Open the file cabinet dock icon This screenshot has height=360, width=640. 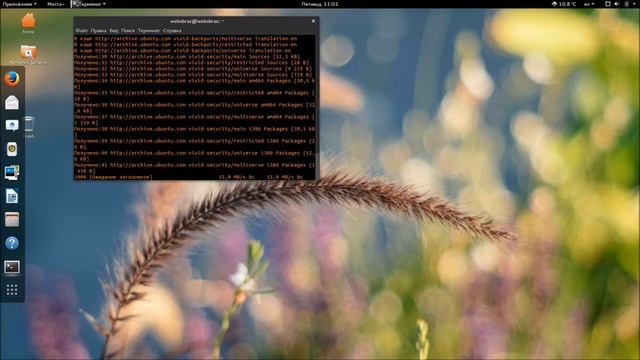12,220
